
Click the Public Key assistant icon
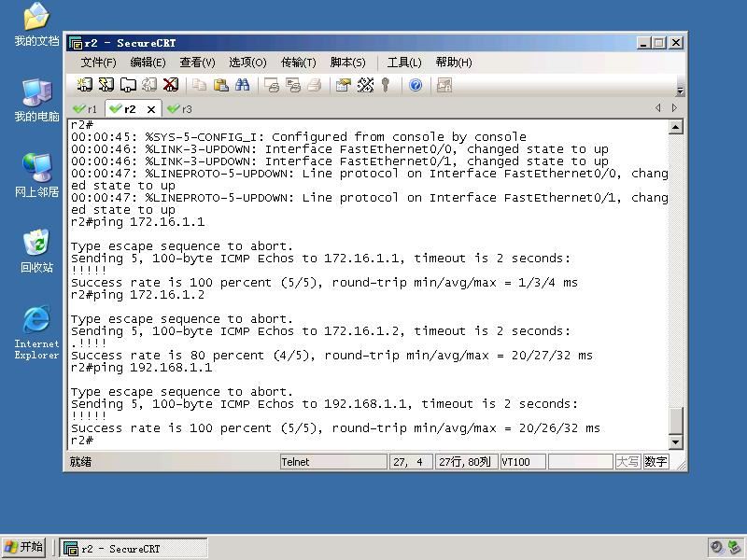[386, 85]
